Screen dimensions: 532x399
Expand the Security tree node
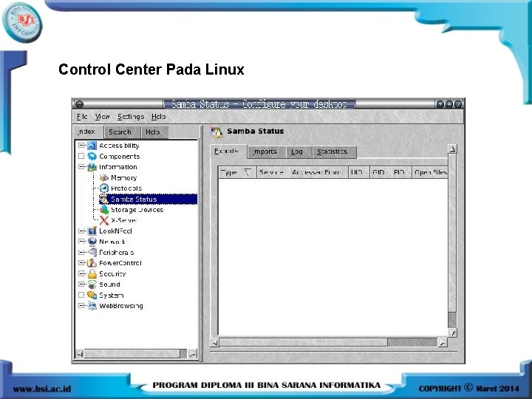(x=81, y=274)
